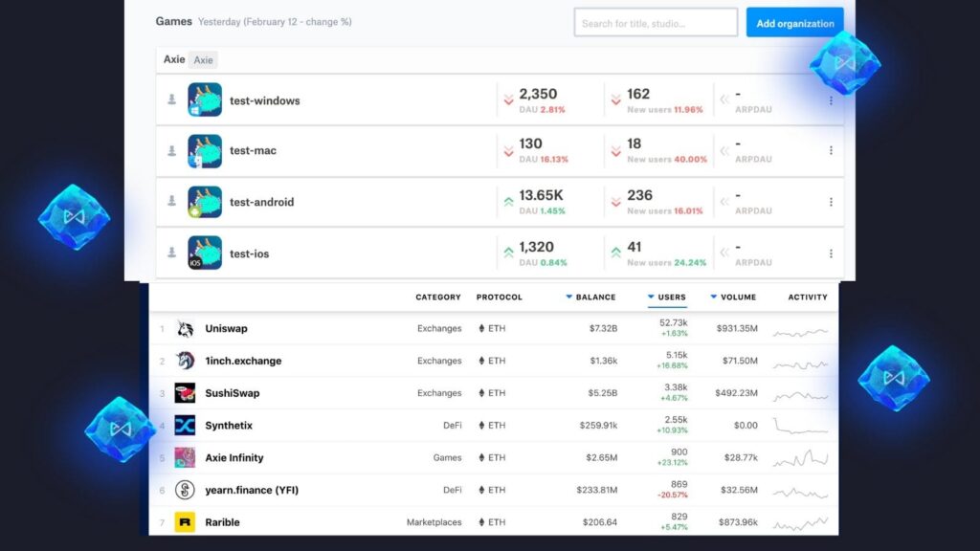Click the PROTOCOL column header
The height and width of the screenshot is (551, 980).
[x=500, y=298]
